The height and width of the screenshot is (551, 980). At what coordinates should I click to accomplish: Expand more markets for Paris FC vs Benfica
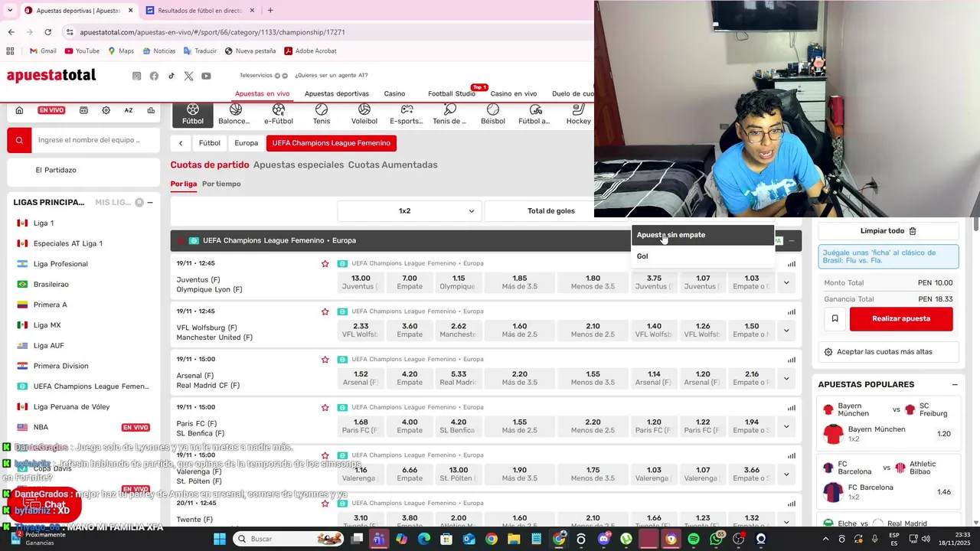(786, 426)
